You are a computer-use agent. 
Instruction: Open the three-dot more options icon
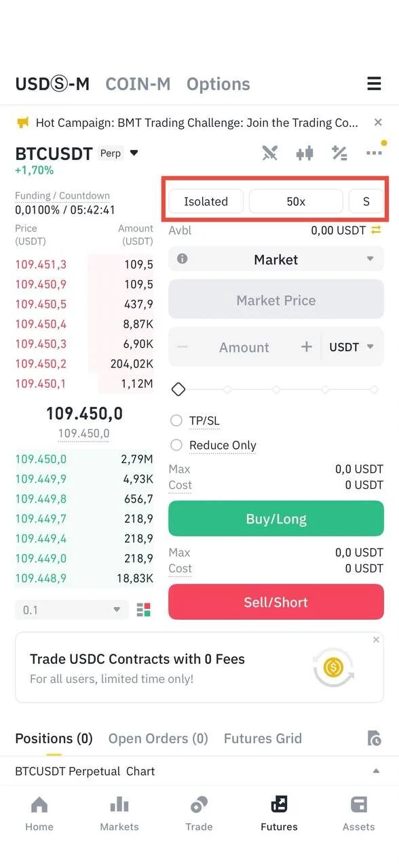(x=374, y=153)
